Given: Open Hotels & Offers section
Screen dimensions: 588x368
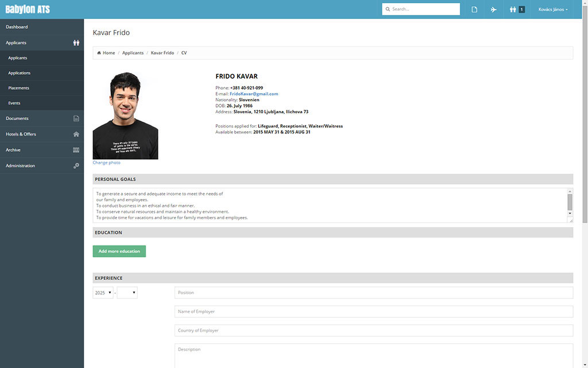Looking at the screenshot, I should click(42, 134).
